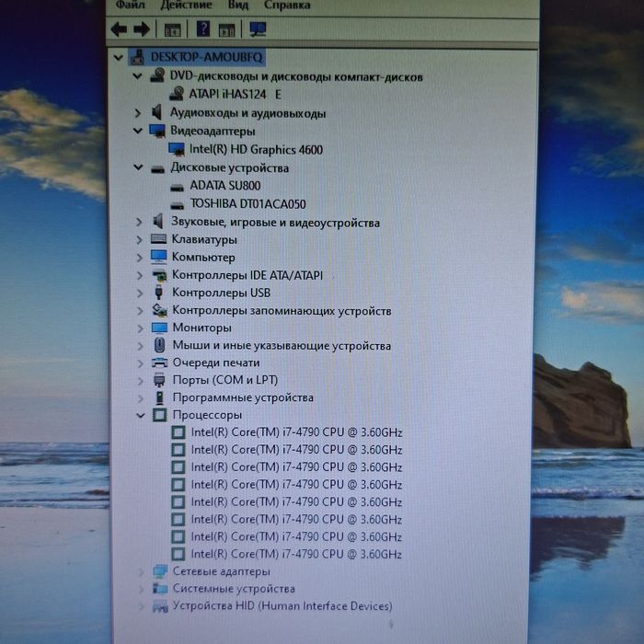644x644 pixels.
Task: Click the scan hardware changes monitor icon
Action: tap(258, 29)
